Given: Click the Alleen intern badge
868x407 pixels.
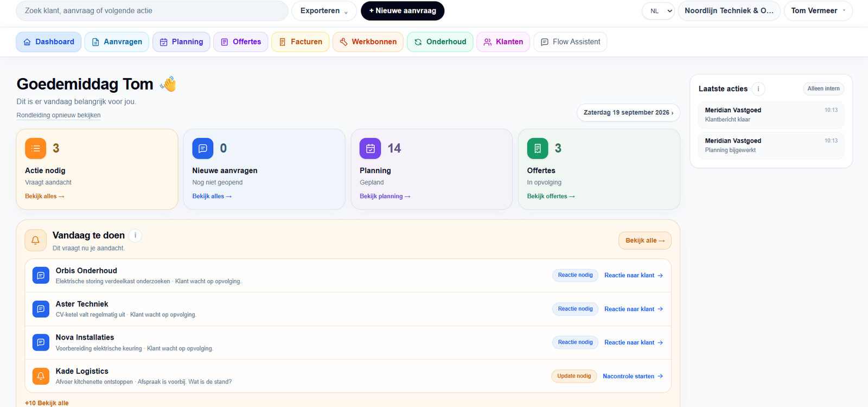Looking at the screenshot, I should pos(824,89).
